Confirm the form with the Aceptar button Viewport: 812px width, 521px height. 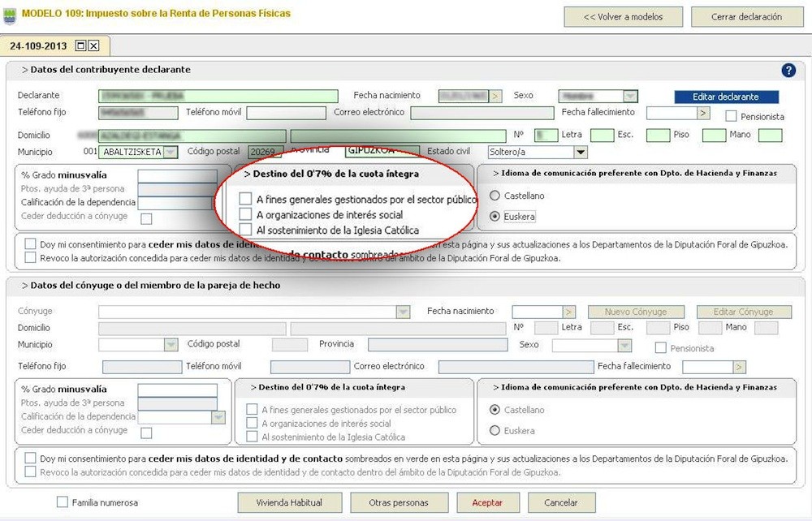click(x=487, y=502)
